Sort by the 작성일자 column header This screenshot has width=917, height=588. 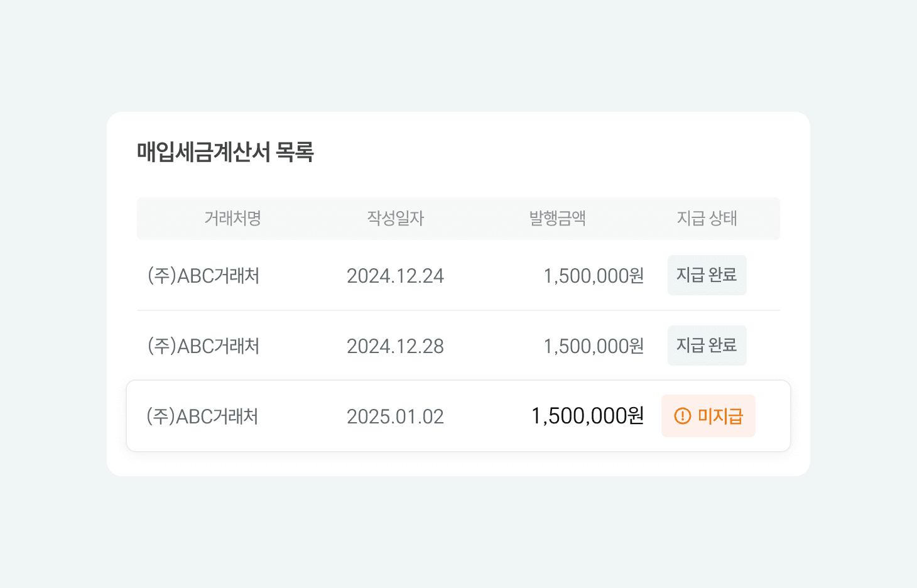(x=396, y=218)
